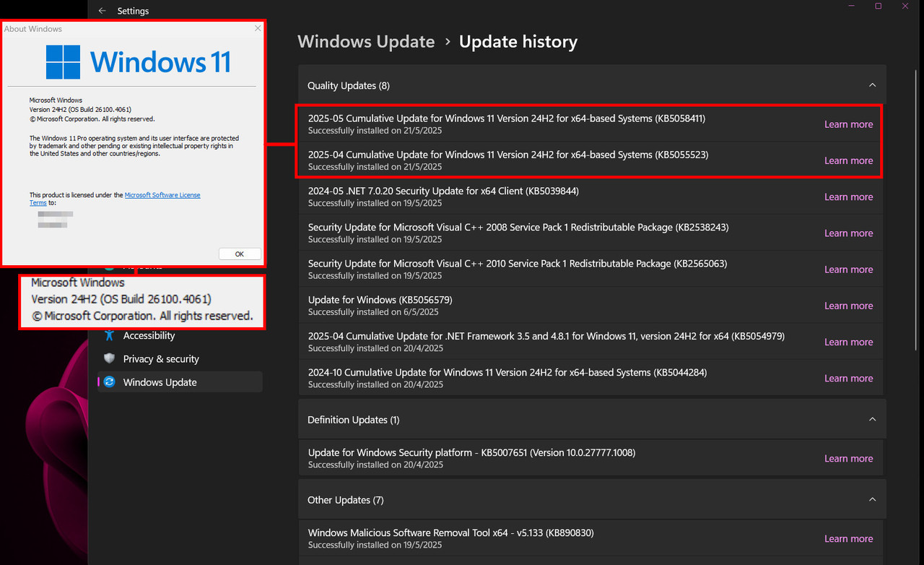This screenshot has width=924, height=565.
Task: Maximize the Settings window
Action: (879, 7)
